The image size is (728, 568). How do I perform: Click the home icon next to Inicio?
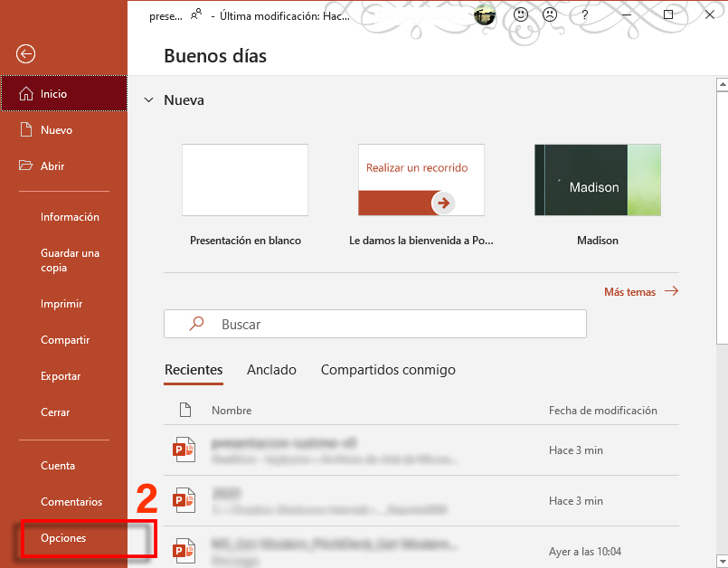[26, 93]
